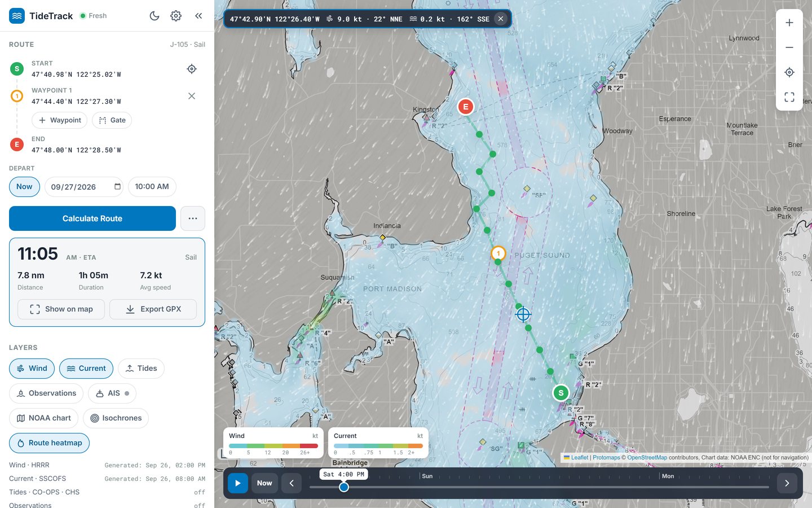The height and width of the screenshot is (508, 812).
Task: Enable AIS layer
Action: click(112, 393)
